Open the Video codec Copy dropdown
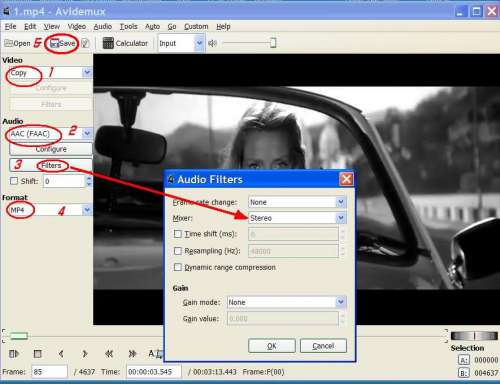This screenshot has height=384, width=500. tap(87, 72)
